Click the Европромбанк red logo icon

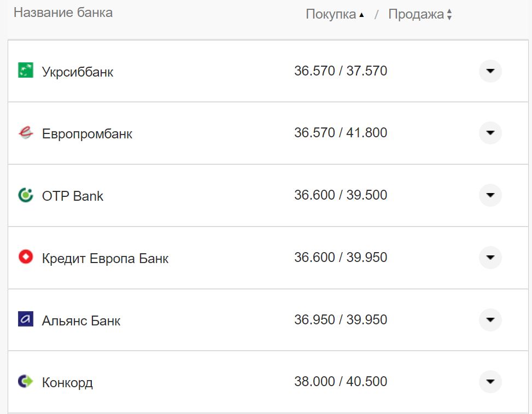click(x=26, y=133)
